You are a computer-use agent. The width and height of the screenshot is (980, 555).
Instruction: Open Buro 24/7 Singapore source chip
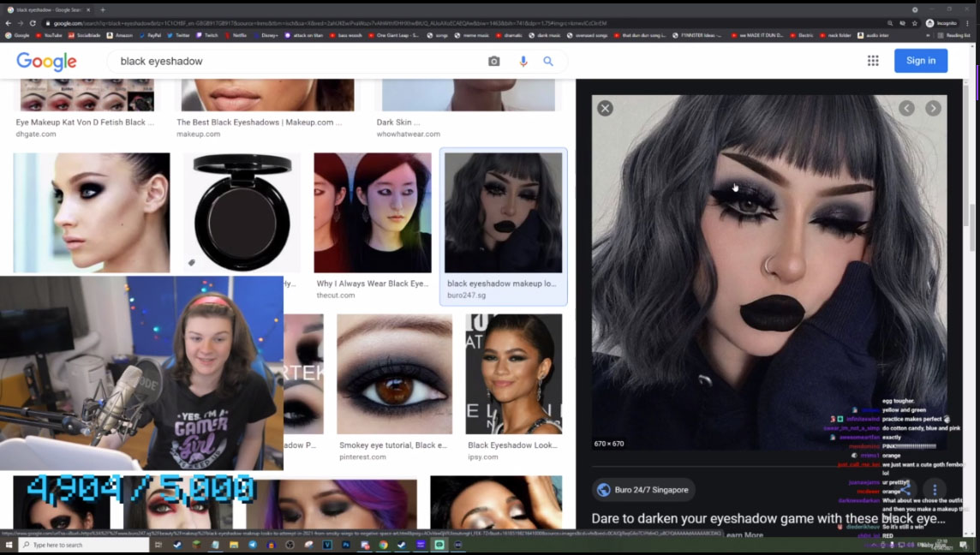coord(643,490)
